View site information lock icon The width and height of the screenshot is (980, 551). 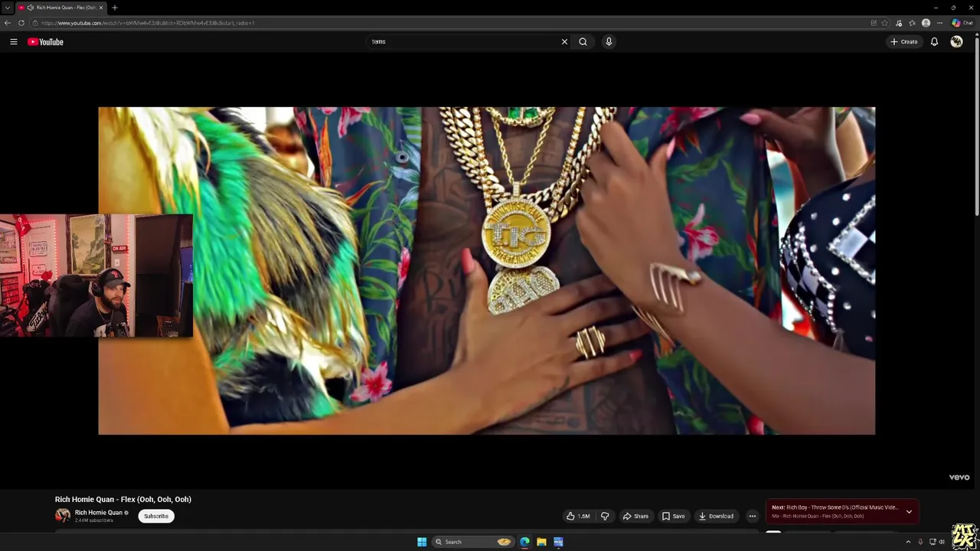point(35,23)
